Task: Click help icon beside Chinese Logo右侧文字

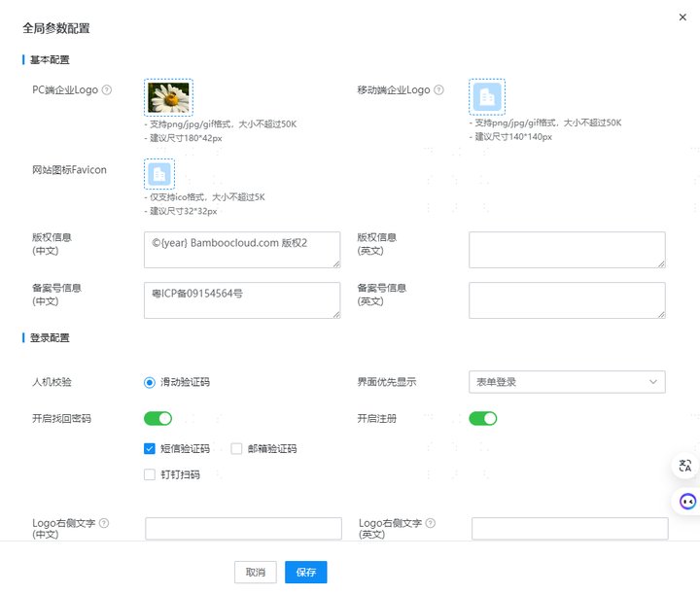Action: click(x=104, y=523)
